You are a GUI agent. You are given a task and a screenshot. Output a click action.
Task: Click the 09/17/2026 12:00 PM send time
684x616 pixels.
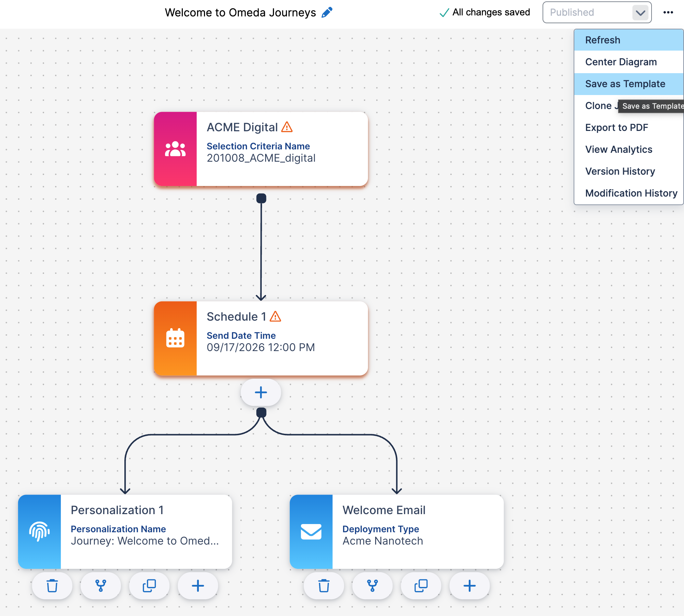click(261, 347)
